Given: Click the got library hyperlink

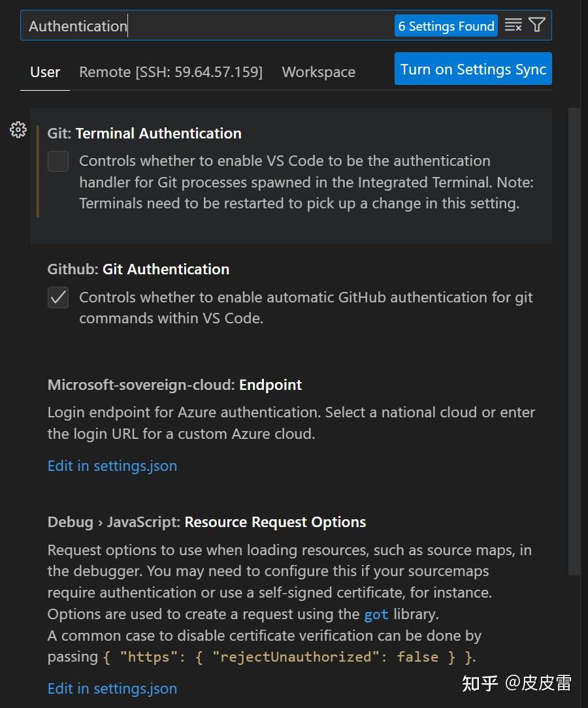Looking at the screenshot, I should (376, 614).
